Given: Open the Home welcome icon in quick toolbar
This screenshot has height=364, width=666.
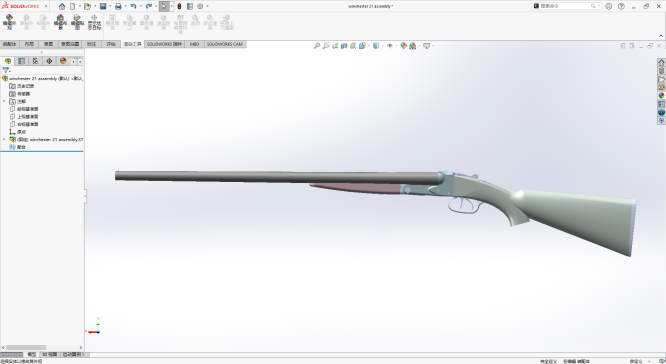Looking at the screenshot, I should point(62,6).
